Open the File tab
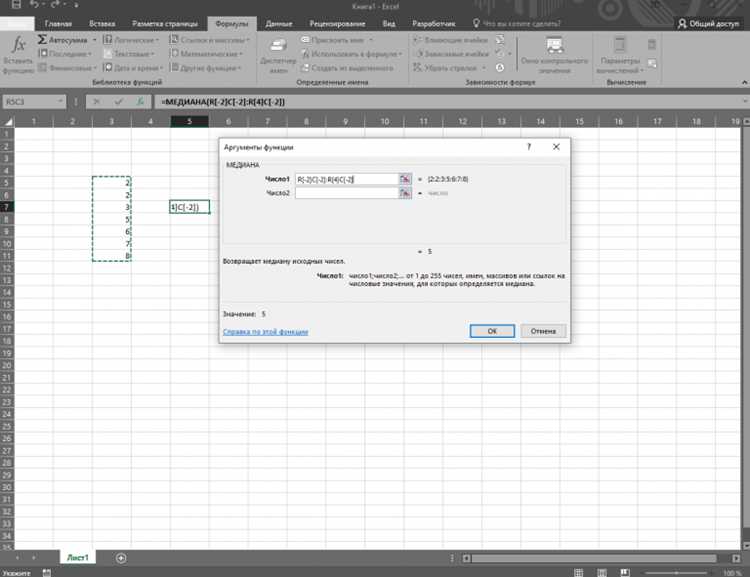Viewport: 750px width, 577px height. tap(17, 23)
